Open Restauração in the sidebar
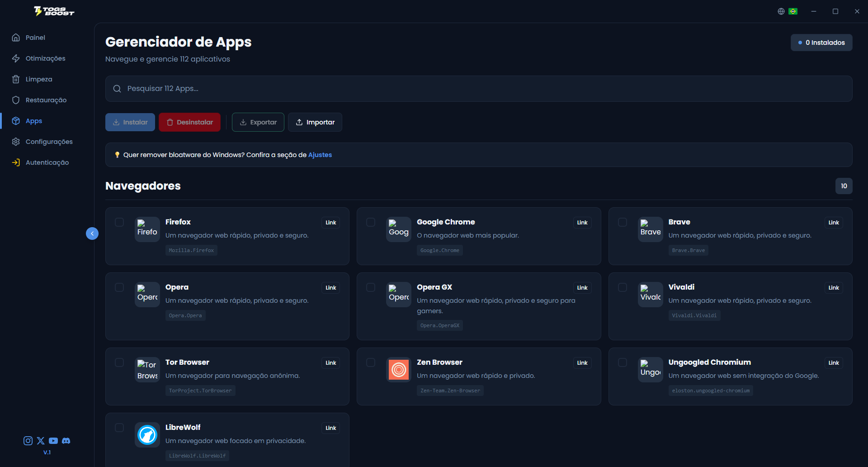 [39, 100]
